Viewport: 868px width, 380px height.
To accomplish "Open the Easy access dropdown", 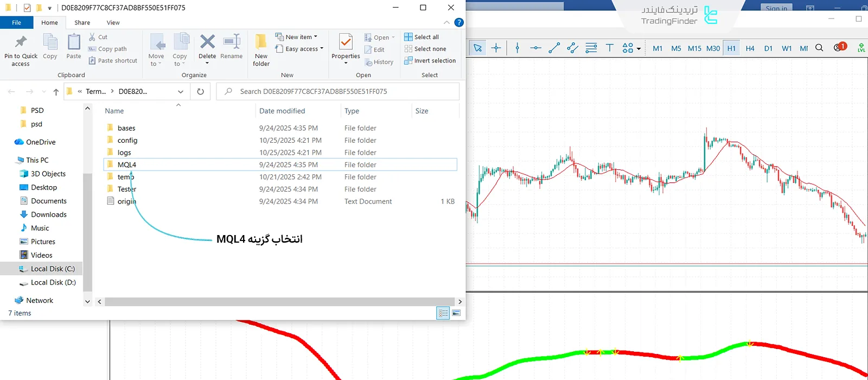I will [299, 49].
